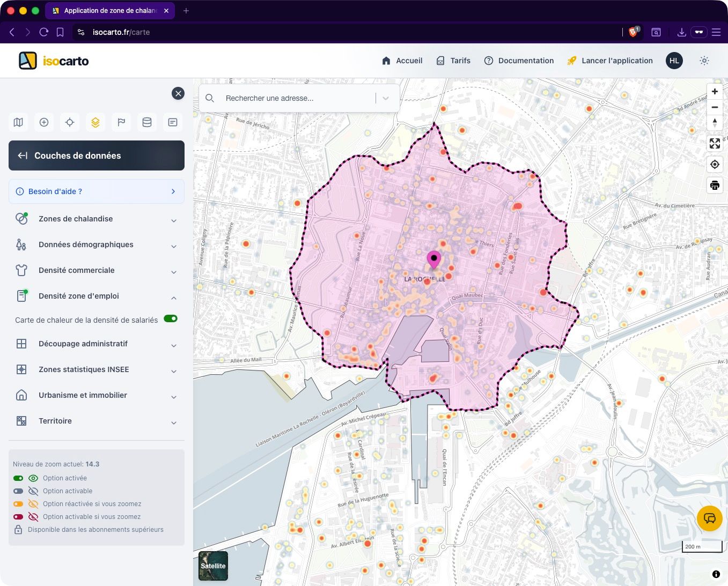Screen dimensions: 728x586
Task: Click Lancer l'application link
Action: [610, 61]
